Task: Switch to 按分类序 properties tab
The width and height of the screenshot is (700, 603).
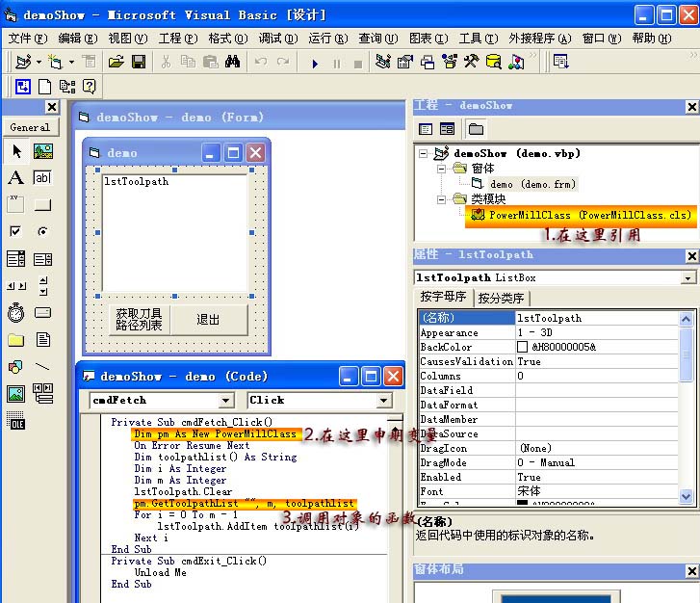Action: coord(501,298)
